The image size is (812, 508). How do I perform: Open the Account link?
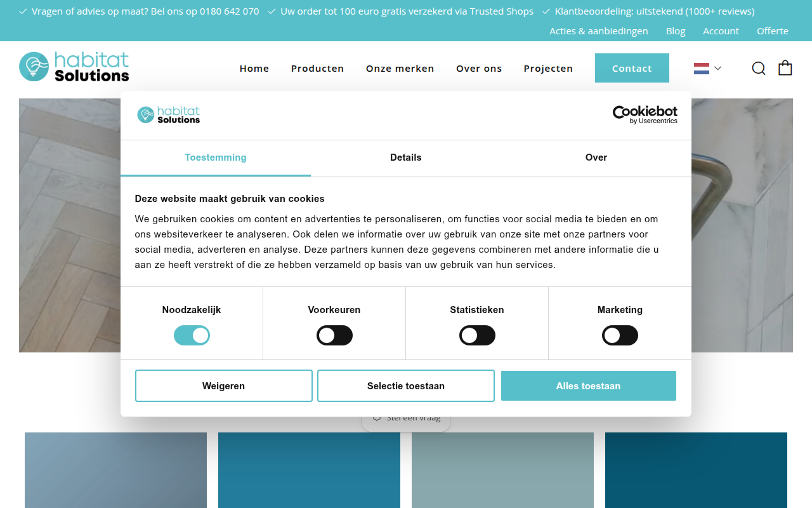point(721,30)
